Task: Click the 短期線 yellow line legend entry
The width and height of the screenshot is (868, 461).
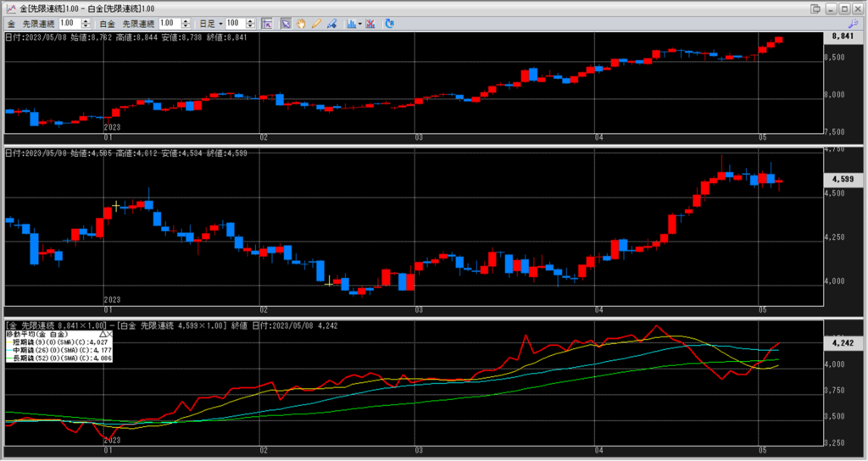Action: pyautogui.click(x=59, y=342)
